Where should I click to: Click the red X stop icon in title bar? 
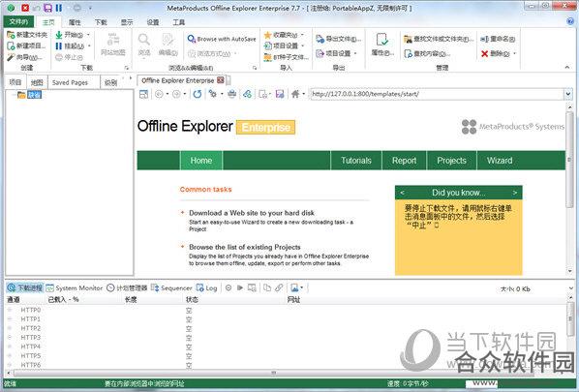(25, 8)
